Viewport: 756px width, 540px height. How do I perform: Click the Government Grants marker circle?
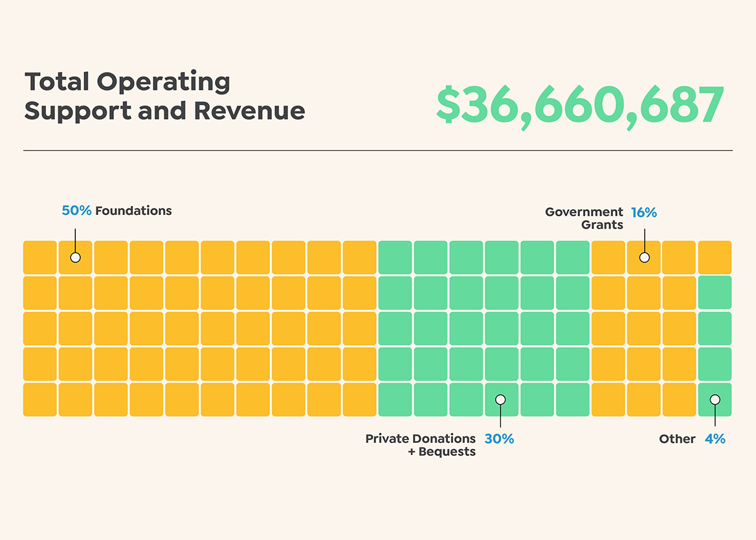click(644, 257)
